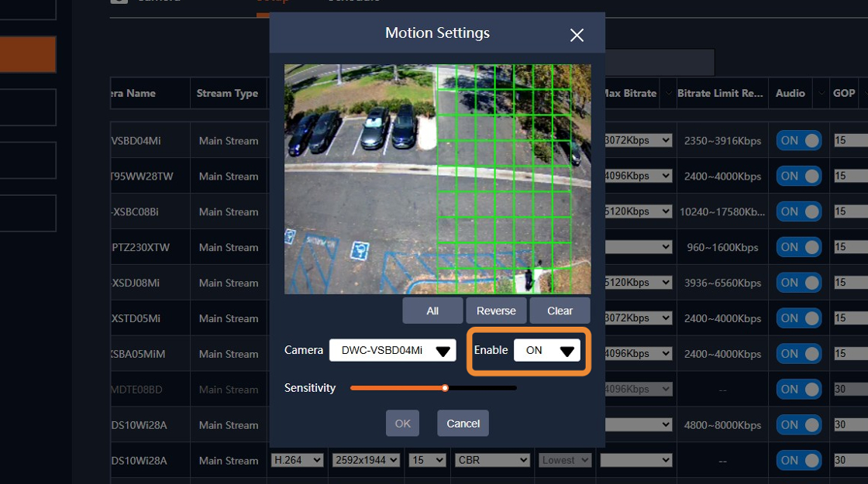Click the sort arrow beside Max Bitrate header
Viewport: 868px width, 484px height.
pos(668,93)
